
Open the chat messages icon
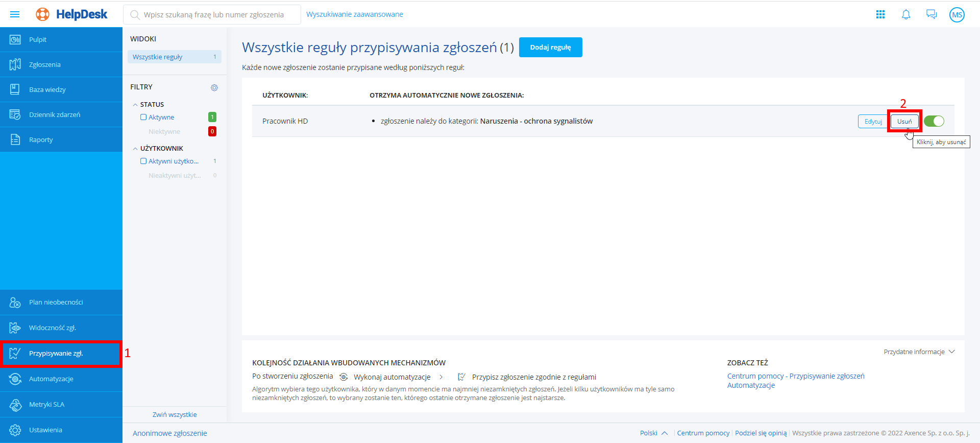(931, 14)
